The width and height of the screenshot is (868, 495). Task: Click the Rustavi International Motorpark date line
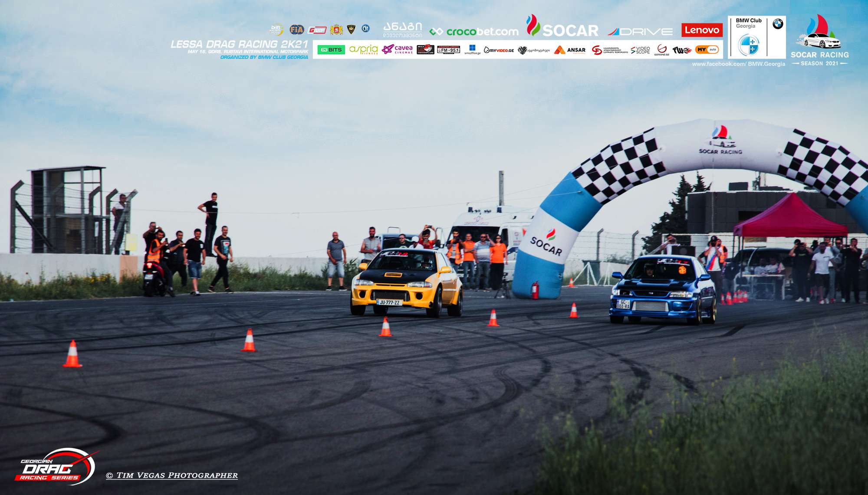[248, 52]
